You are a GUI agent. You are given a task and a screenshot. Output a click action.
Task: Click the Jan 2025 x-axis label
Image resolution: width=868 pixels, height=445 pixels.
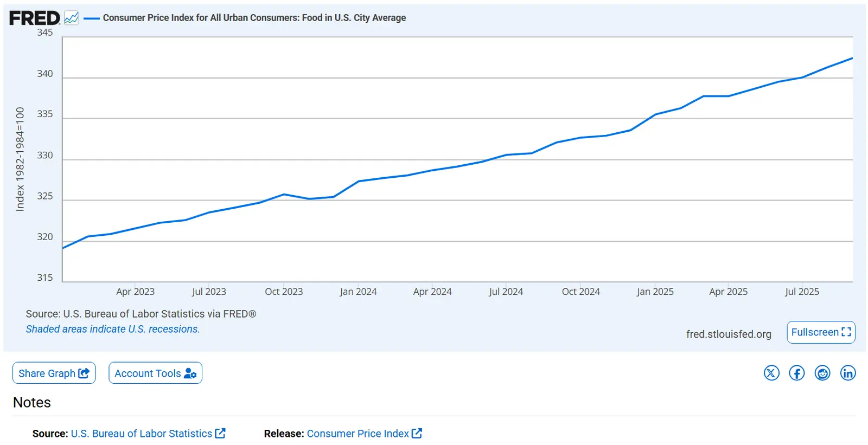(x=655, y=292)
